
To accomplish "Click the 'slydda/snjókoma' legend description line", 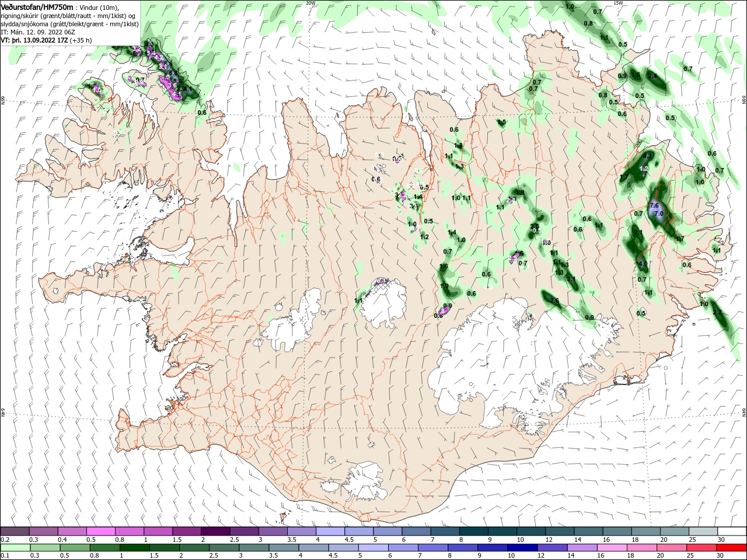I will click(68, 24).
